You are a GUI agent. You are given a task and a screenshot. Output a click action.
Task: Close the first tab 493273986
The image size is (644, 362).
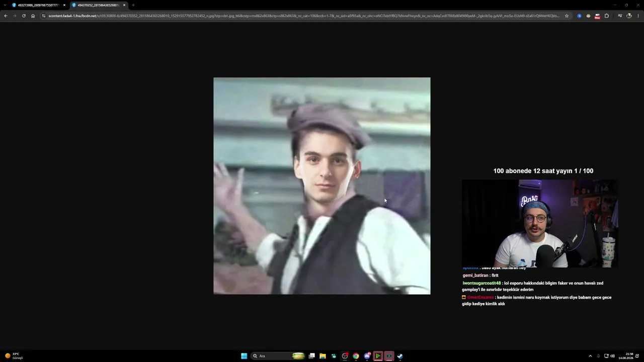pos(64,5)
